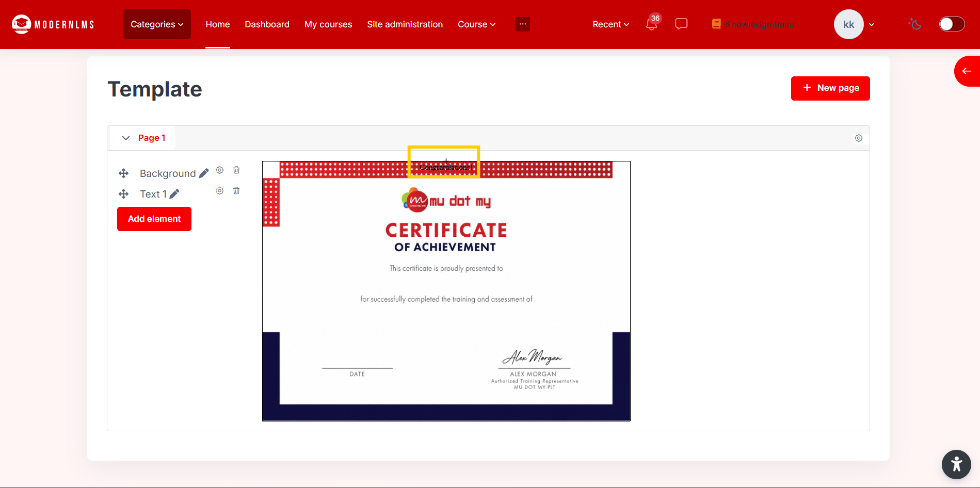Click move handle for Text 1 element
Image resolution: width=980 pixels, height=488 pixels.
[x=123, y=194]
